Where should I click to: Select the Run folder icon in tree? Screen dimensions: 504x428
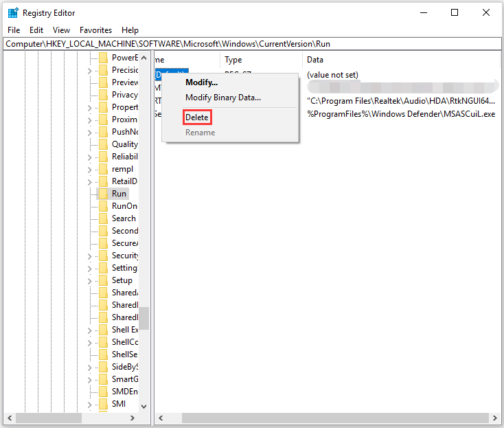[x=104, y=194]
